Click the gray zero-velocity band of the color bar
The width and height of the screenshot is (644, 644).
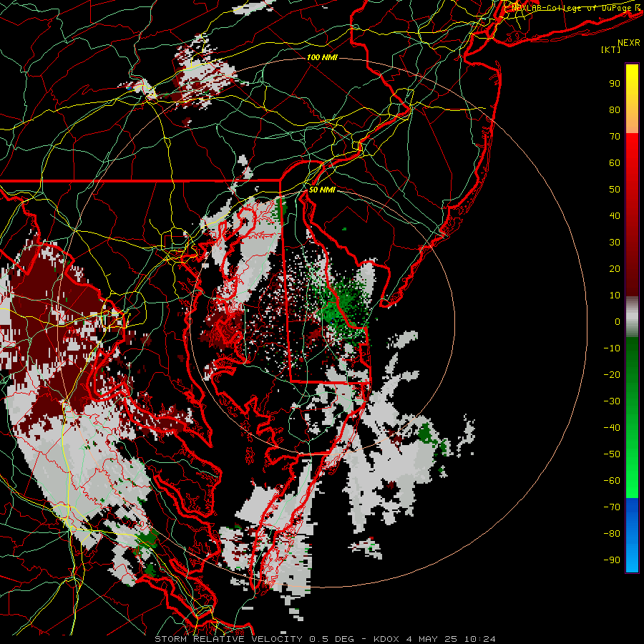pos(632,317)
